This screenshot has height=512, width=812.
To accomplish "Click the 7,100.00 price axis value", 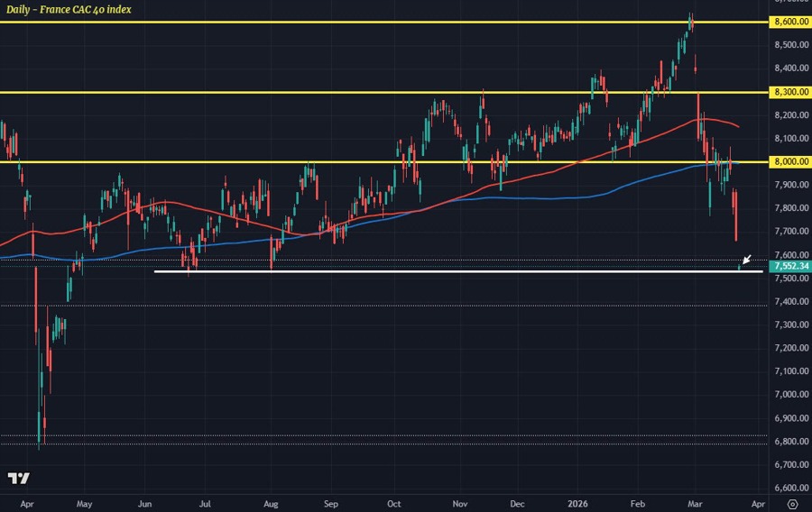I will click(x=791, y=371).
